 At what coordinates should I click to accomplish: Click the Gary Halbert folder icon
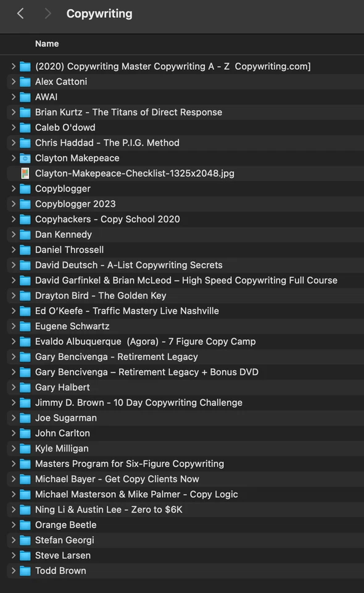(25, 387)
